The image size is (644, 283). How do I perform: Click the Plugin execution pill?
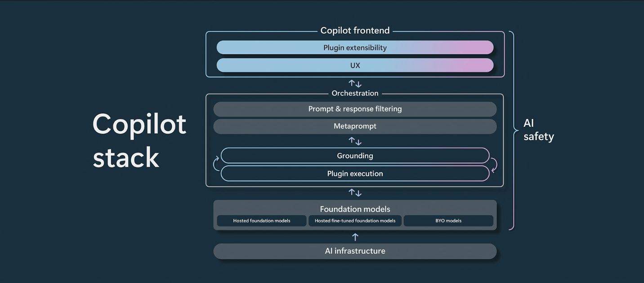[x=355, y=174]
